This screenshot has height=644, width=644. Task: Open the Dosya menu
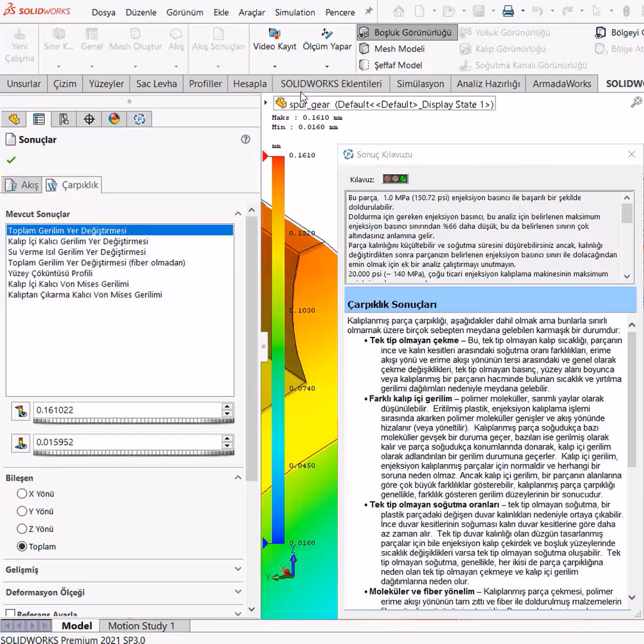tap(104, 13)
